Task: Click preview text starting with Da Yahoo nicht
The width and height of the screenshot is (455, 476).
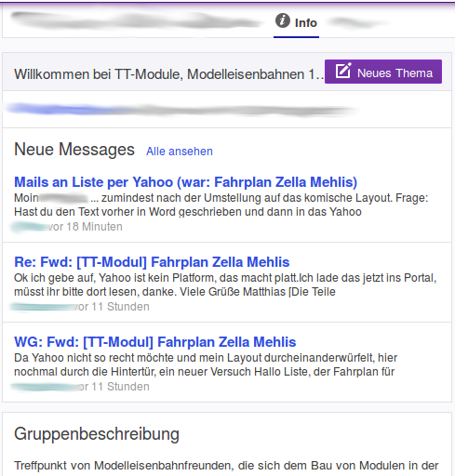Action: point(206,364)
